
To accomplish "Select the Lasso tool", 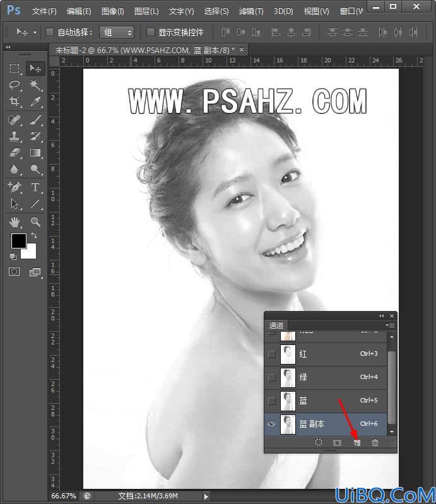I will (x=14, y=85).
